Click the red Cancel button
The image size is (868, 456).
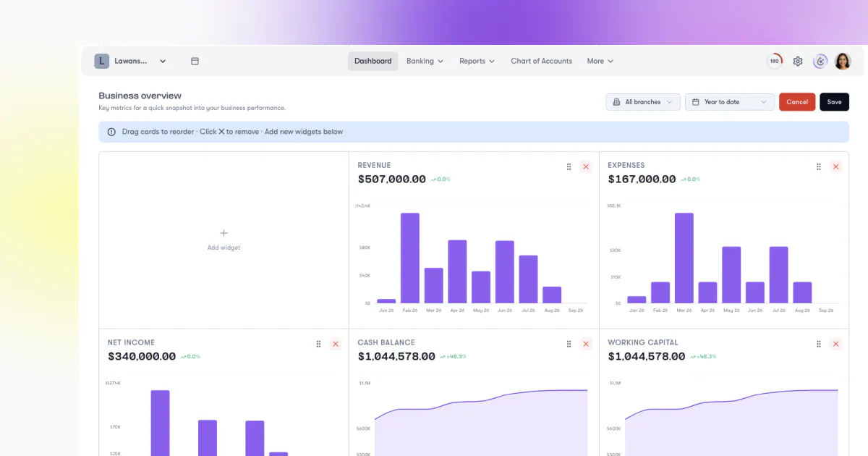(x=797, y=102)
